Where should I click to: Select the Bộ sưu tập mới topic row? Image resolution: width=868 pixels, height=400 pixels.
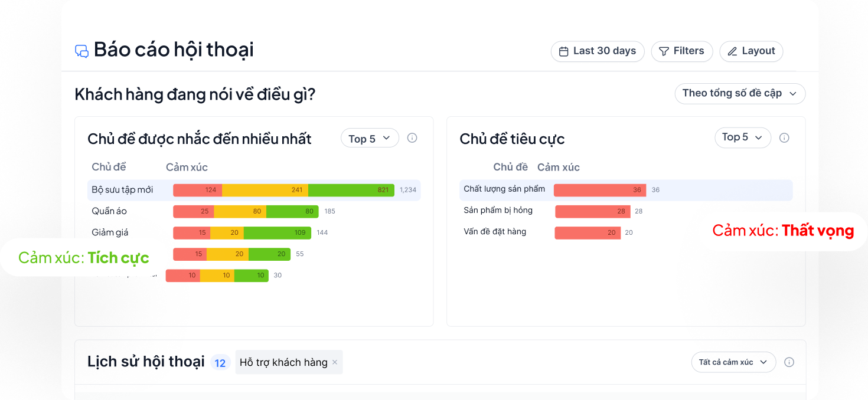click(x=122, y=190)
